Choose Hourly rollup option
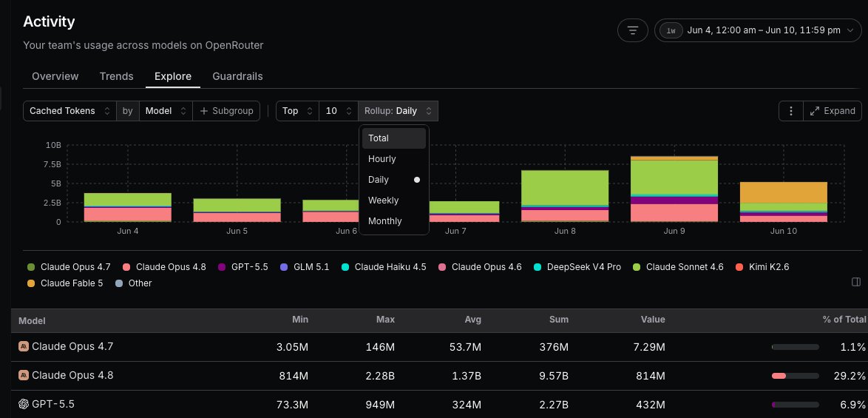868x418 pixels. (x=394, y=159)
